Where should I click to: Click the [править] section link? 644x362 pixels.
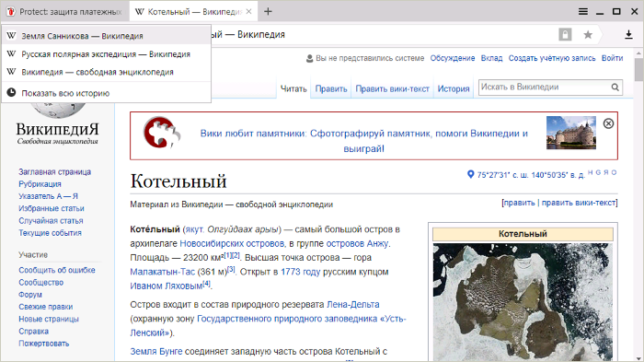click(519, 203)
